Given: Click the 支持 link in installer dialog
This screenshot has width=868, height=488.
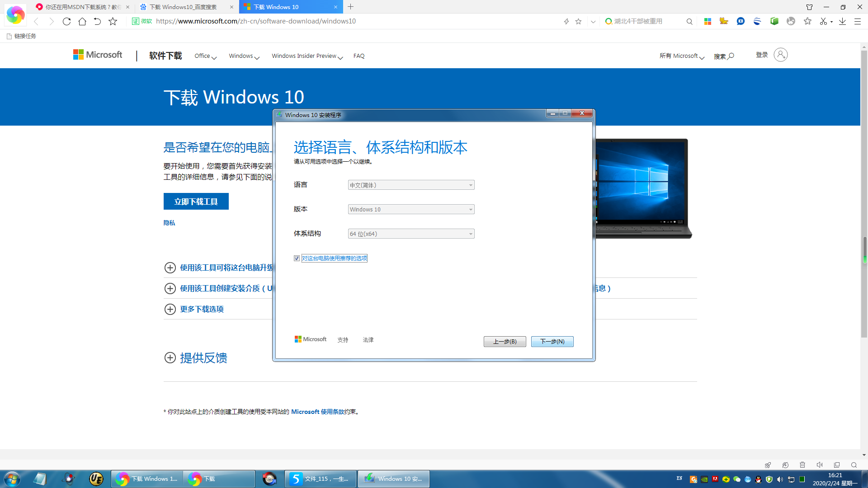Looking at the screenshot, I should point(343,340).
